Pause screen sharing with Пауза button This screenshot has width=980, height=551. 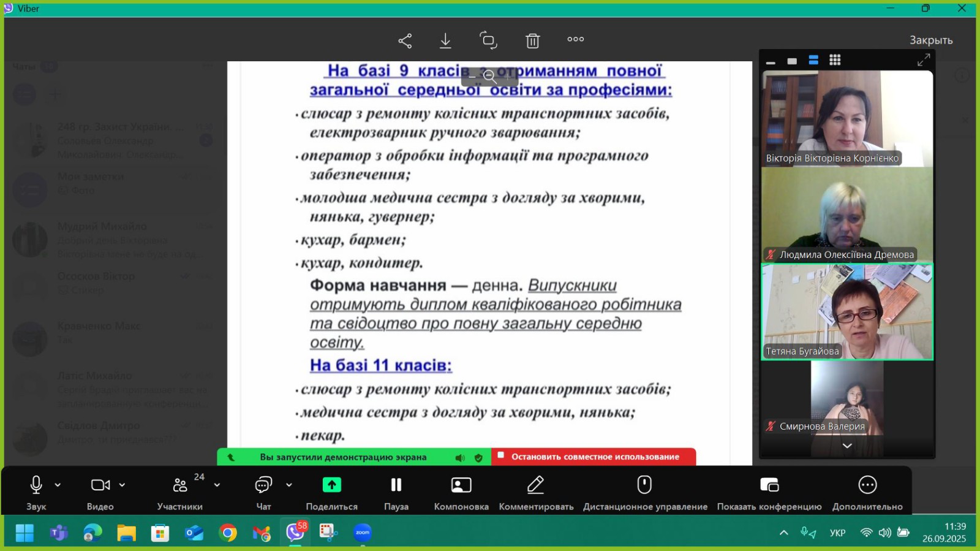tap(396, 492)
